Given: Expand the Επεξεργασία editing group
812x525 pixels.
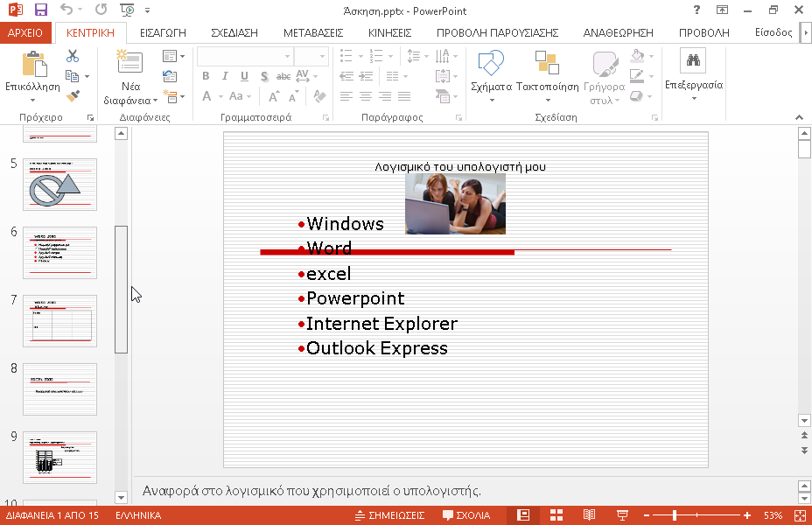Looking at the screenshot, I should 693,75.
